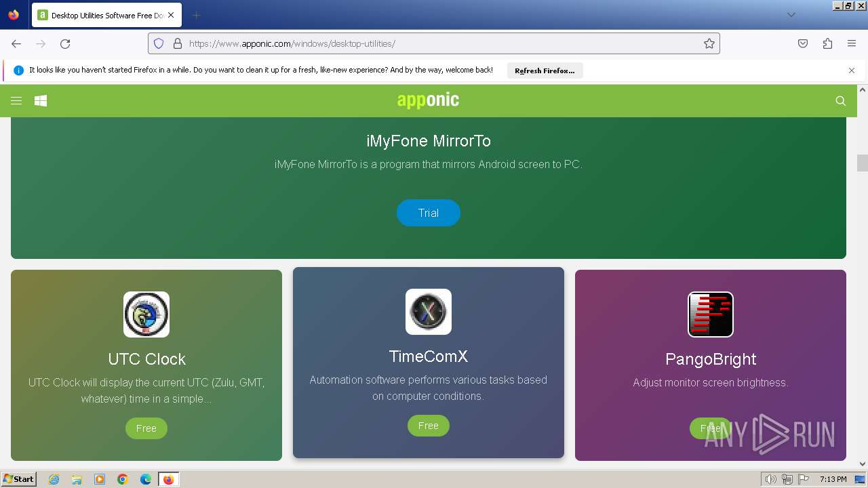This screenshot has width=868, height=488.
Task: Launch Microsoft Edge from taskbar
Action: [146, 479]
